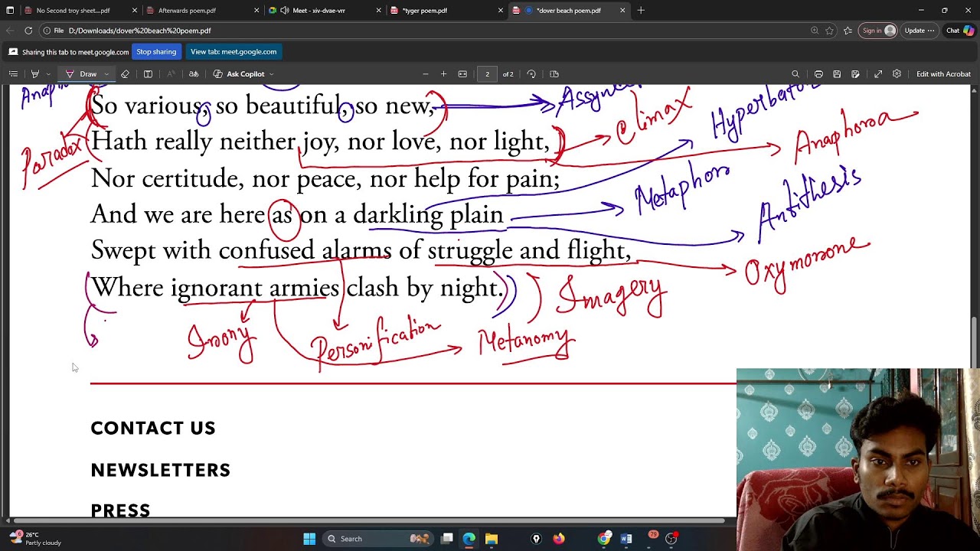Open Google Chrome from taskbar
The height and width of the screenshot is (551, 980).
click(604, 539)
